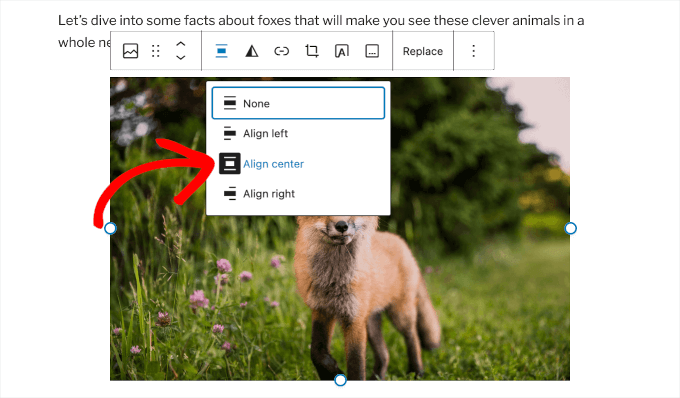This screenshot has width=680, height=398.
Task: Move block up with the up chevron
Action: 181,44
